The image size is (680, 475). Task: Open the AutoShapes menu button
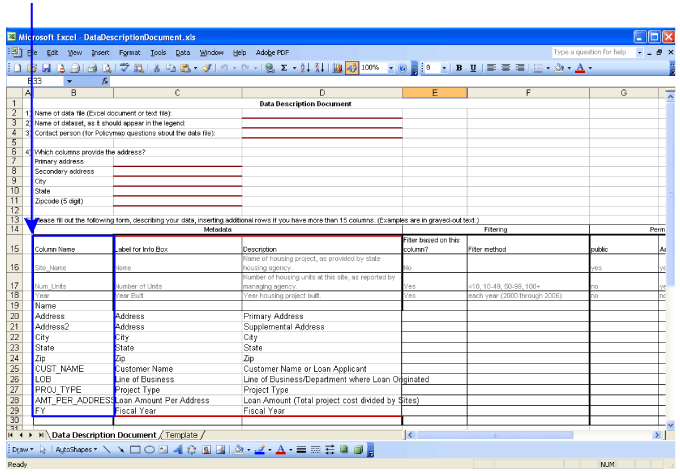coord(76,450)
